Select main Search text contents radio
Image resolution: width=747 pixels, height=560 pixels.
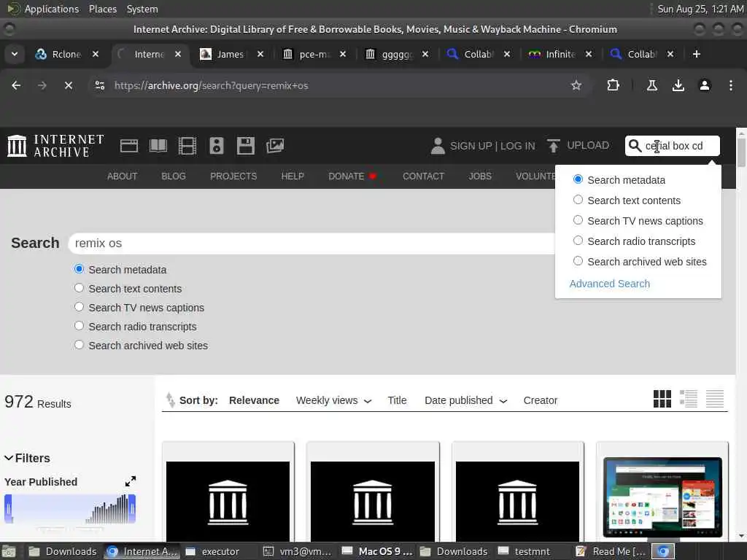click(79, 287)
